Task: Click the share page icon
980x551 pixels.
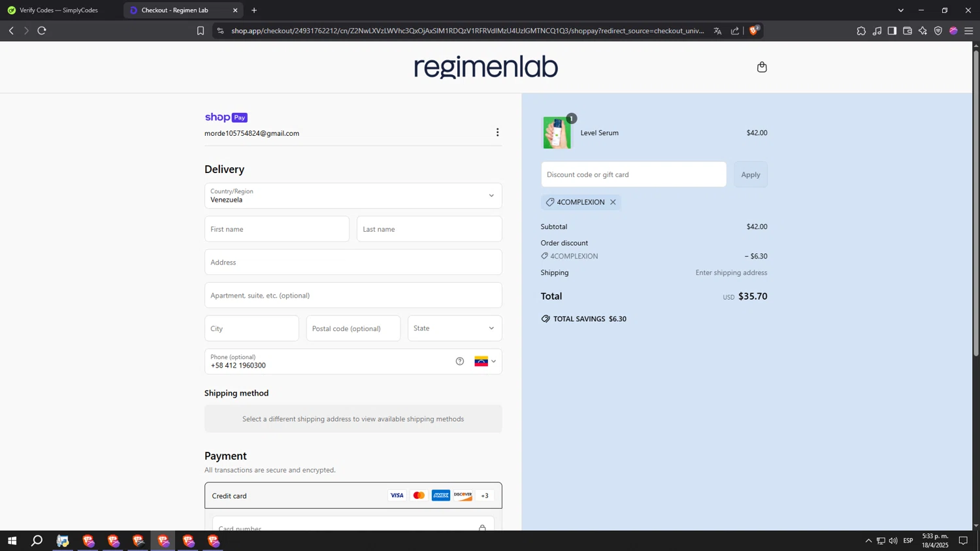Action: pos(735,31)
